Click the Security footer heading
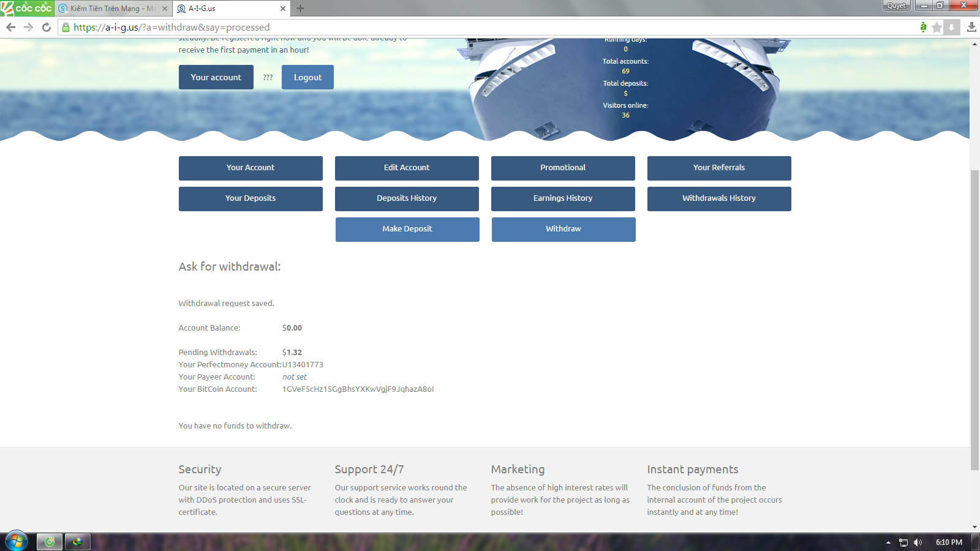 click(x=200, y=469)
